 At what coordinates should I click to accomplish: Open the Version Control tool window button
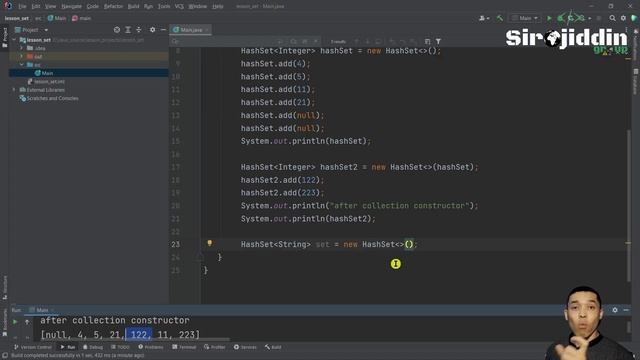[x=33, y=347]
